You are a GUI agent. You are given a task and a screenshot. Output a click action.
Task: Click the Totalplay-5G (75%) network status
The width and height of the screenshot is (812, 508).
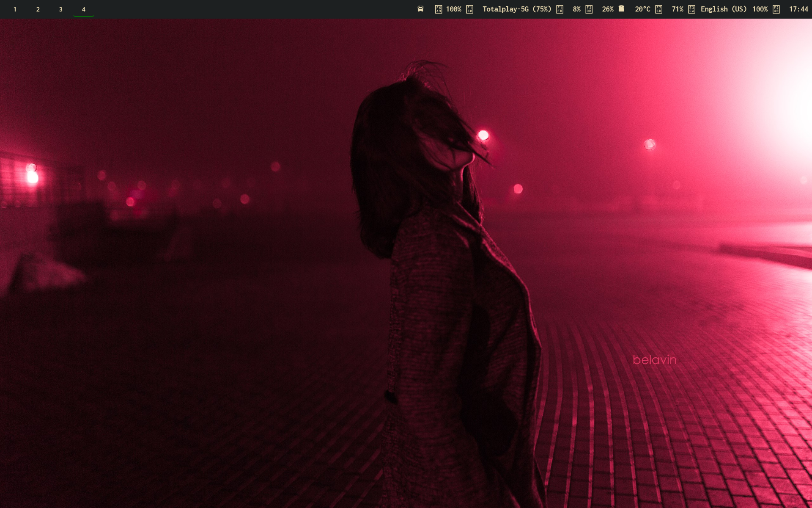tap(517, 9)
